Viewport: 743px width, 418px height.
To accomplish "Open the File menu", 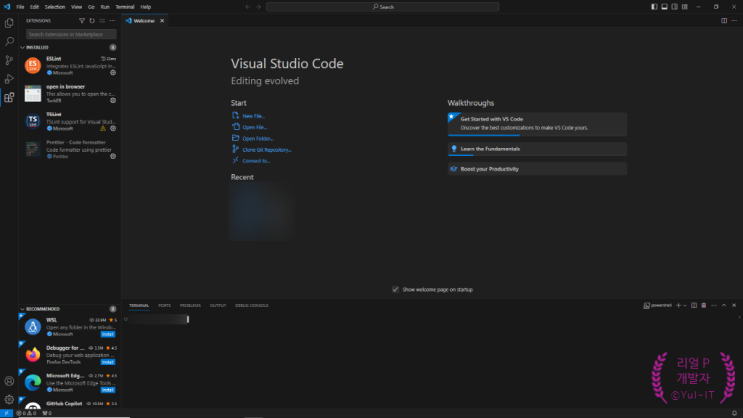I will point(20,7).
